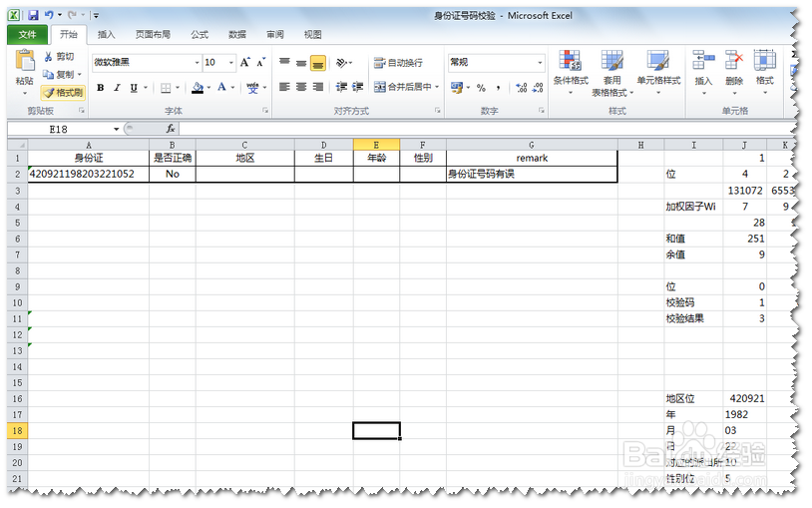Viewport: 812px width, 508px height.
Task: Select column E header
Action: [376, 145]
